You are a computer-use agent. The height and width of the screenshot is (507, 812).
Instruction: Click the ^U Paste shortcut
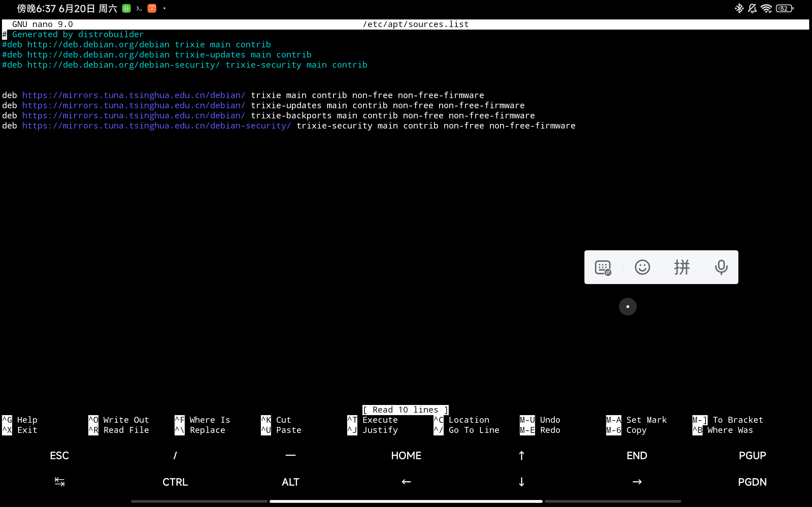pos(281,430)
